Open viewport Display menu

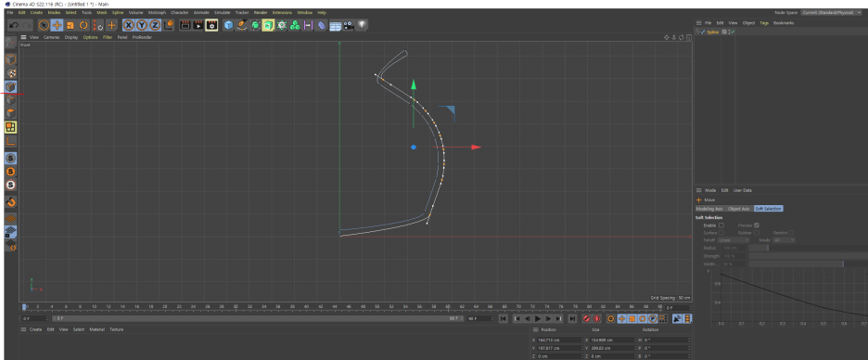pos(71,37)
